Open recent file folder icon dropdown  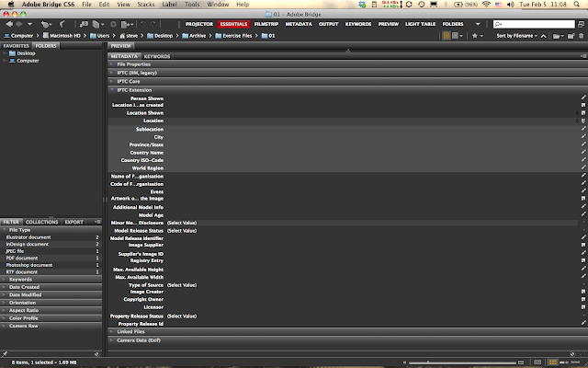559,36
